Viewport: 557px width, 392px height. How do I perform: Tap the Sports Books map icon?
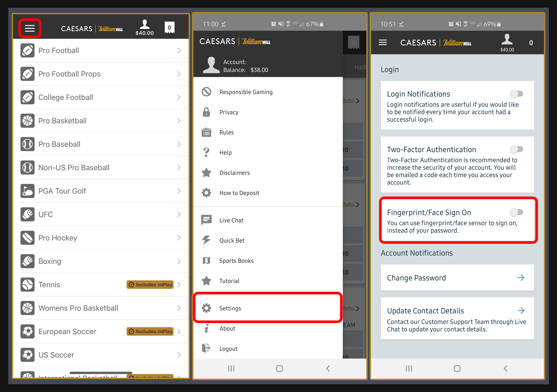click(x=206, y=260)
